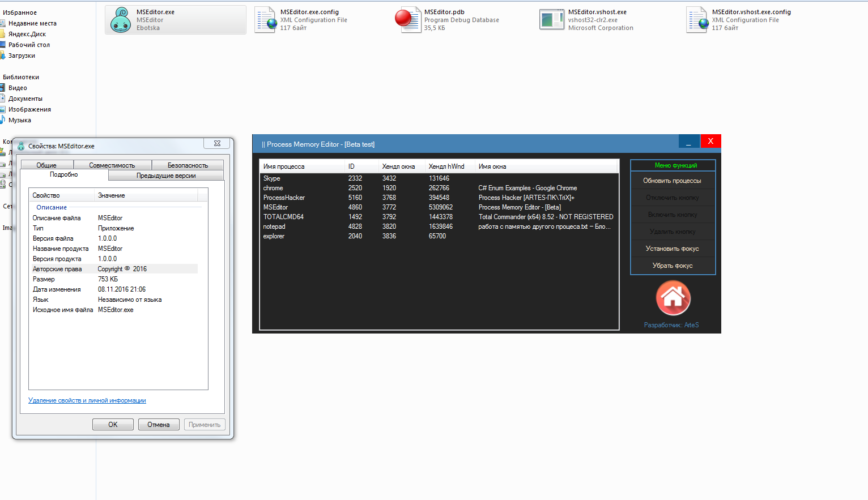The height and width of the screenshot is (500, 868).
Task: Click Обновить процессы button
Action: (673, 181)
